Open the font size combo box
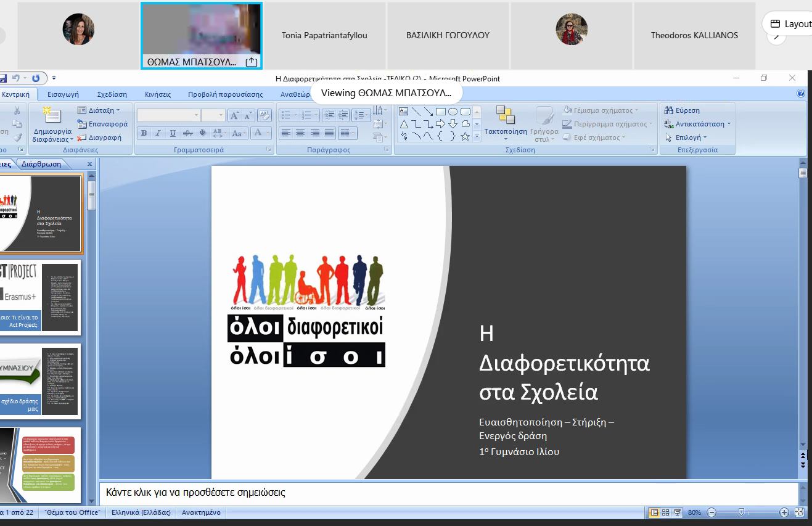Viewport: 812px width, 526px height. (x=213, y=115)
